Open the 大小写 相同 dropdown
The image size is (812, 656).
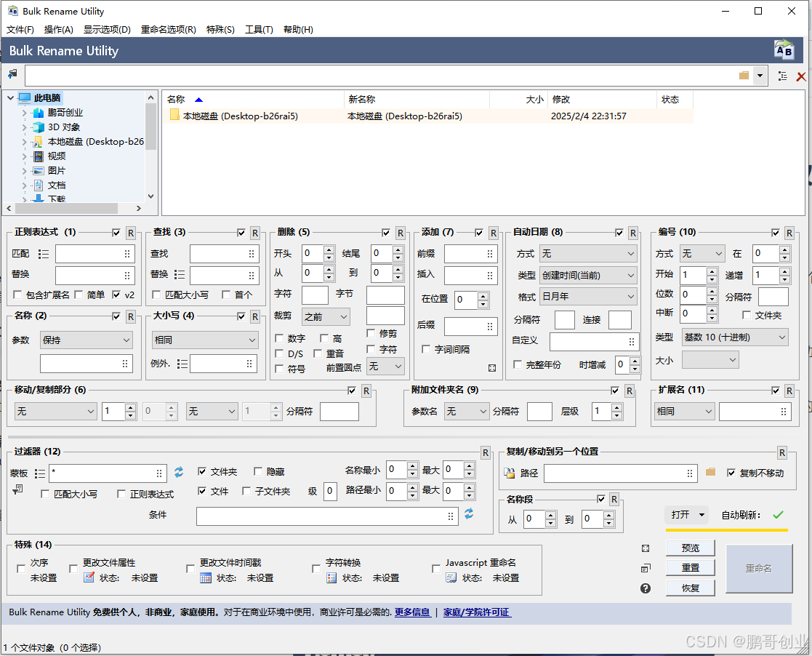[205, 340]
